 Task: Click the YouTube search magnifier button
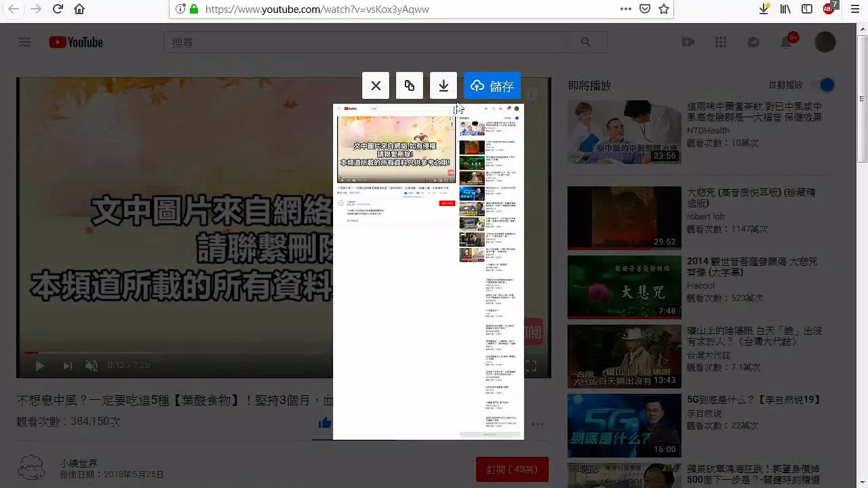point(586,42)
